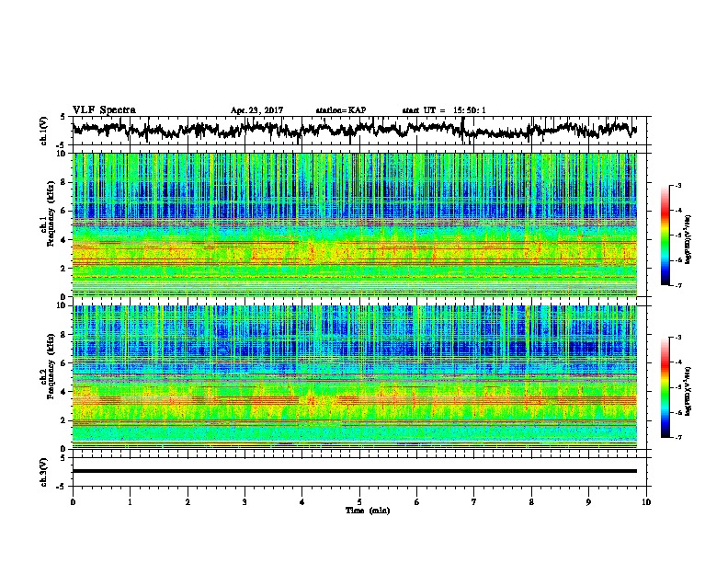This screenshot has width=728, height=563.
Task: Click the time axis tick label '2'
Action: 188,502
